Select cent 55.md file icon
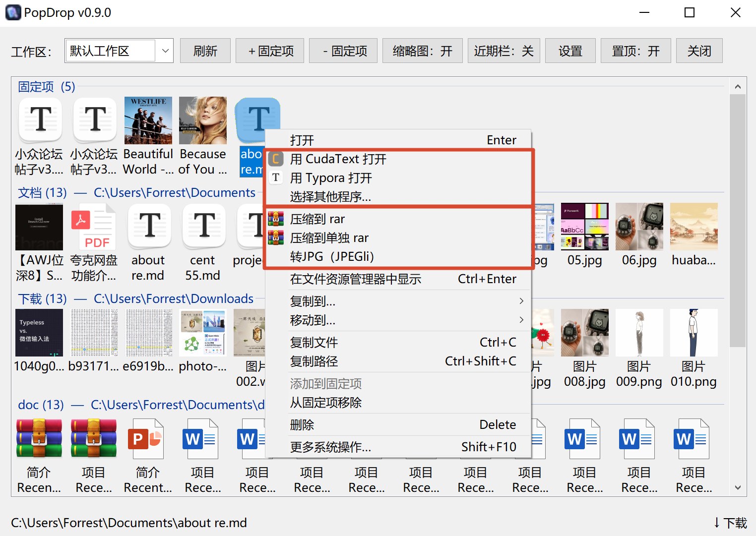This screenshot has height=536, width=756. tap(203, 227)
